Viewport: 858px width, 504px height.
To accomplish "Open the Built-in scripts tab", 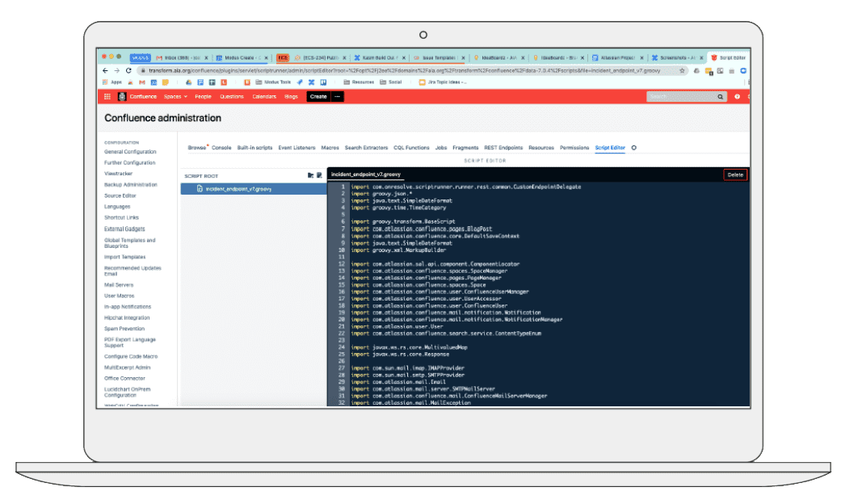I will [x=254, y=148].
